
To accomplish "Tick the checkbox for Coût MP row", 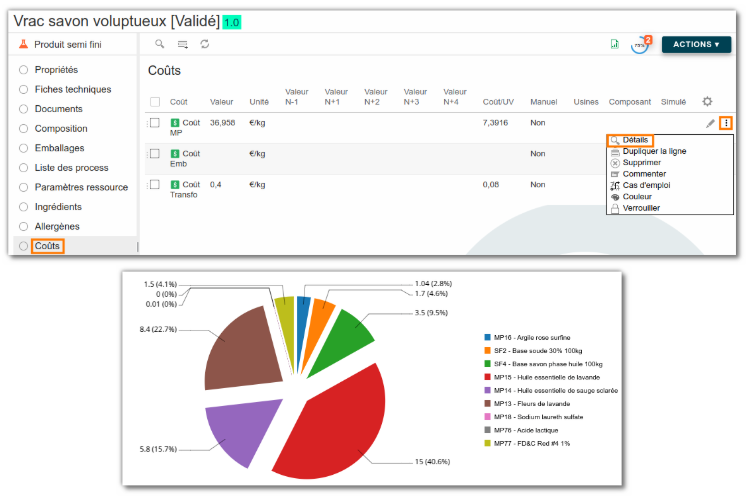I will pyautogui.click(x=155, y=123).
